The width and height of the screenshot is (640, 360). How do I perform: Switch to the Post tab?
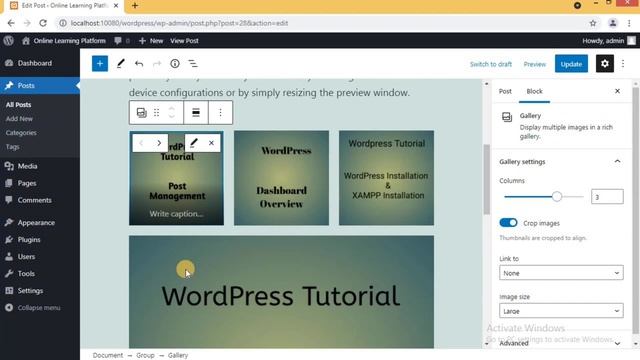pos(505,91)
